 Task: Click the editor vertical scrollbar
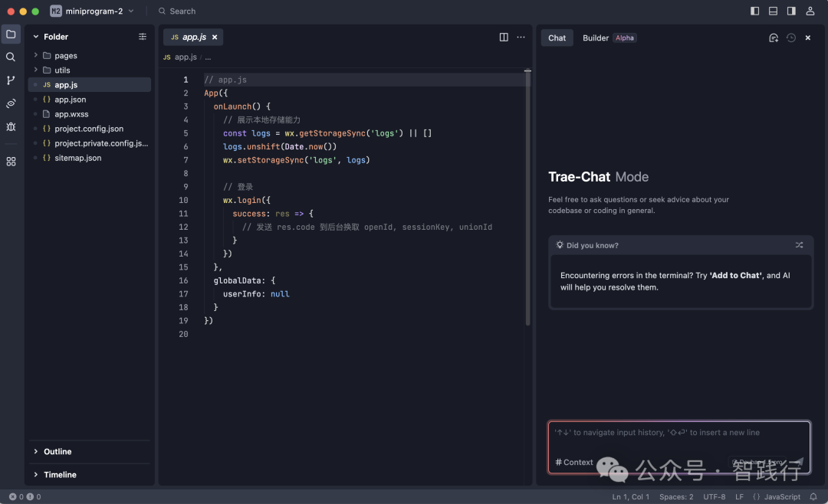tap(527, 198)
